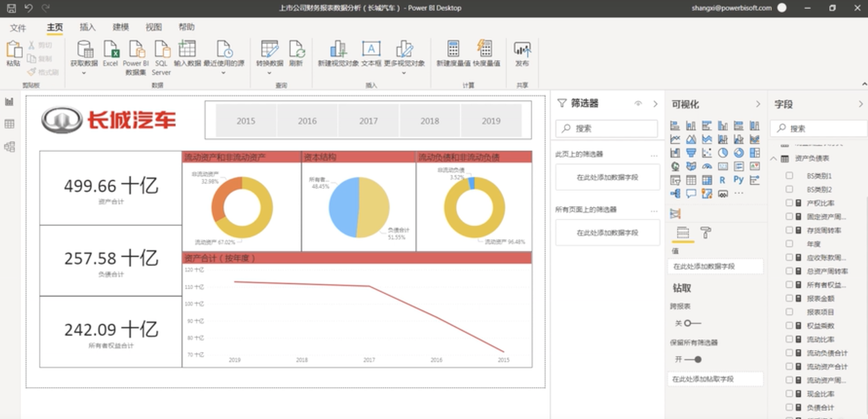Viewport: 868px width, 419px height.
Task: Open the 获取数据 dropdown arrow
Action: tap(84, 73)
